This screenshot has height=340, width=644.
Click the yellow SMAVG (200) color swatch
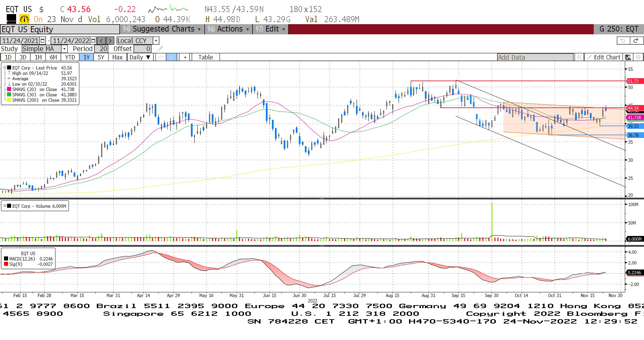pyautogui.click(x=9, y=100)
